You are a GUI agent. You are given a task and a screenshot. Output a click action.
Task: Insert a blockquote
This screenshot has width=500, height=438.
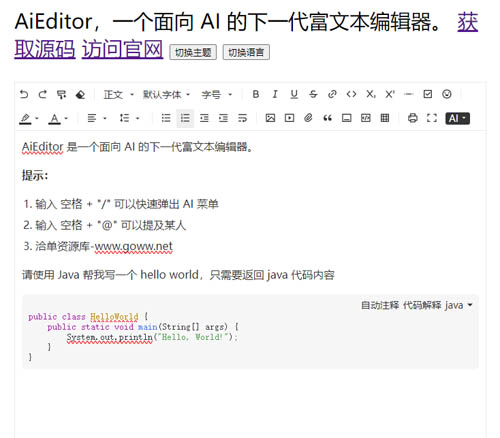coord(327,118)
